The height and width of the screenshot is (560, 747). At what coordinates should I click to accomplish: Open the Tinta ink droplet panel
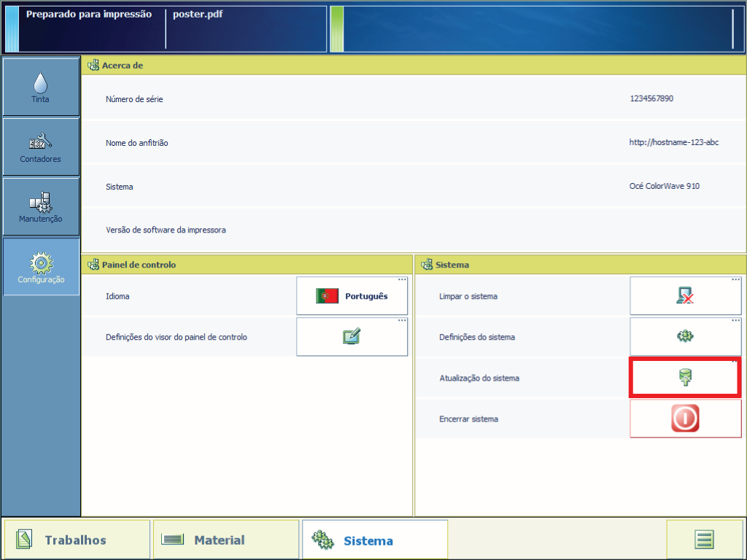pos(41,87)
